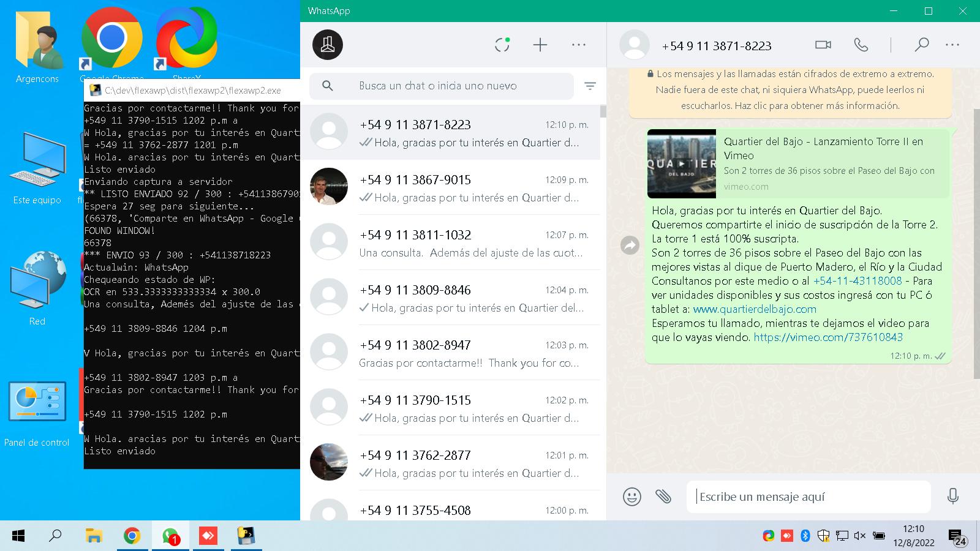
Task: Click flexawp2.exe console title bar
Action: 192,90
